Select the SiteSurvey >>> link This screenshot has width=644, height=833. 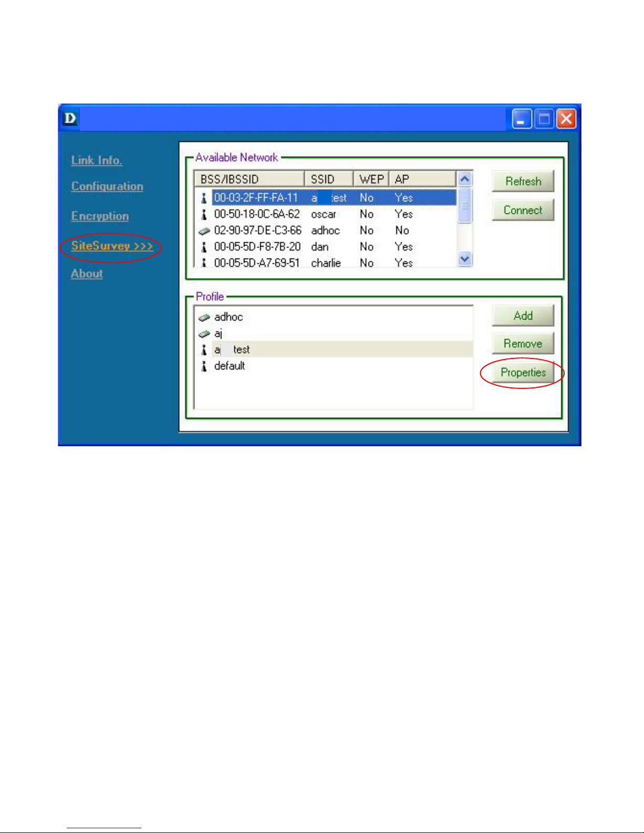112,246
